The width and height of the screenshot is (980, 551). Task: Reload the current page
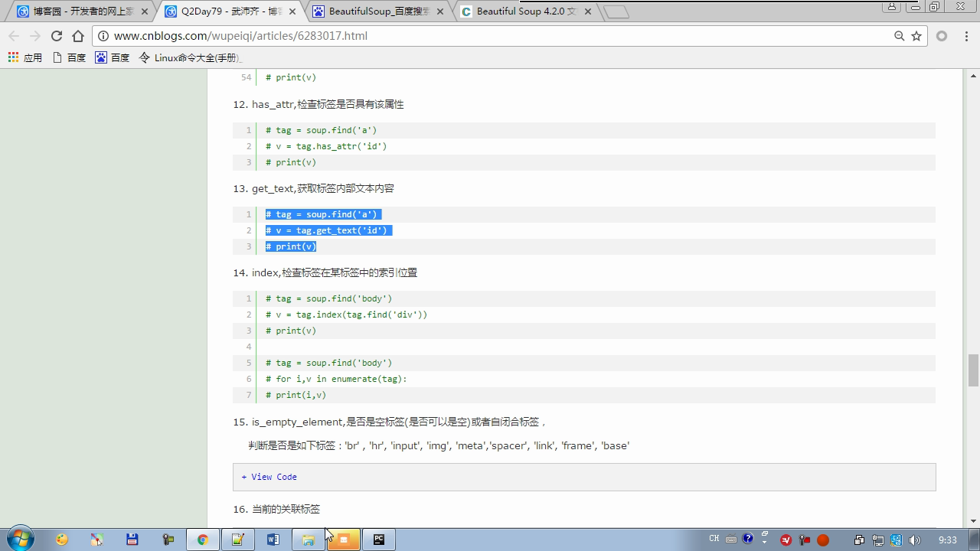(x=56, y=36)
